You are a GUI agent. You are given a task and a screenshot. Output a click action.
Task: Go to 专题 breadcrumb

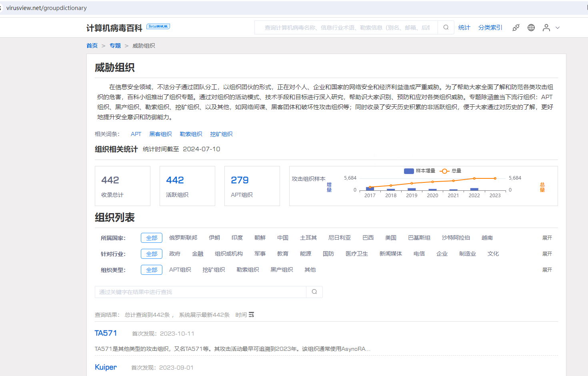115,46
